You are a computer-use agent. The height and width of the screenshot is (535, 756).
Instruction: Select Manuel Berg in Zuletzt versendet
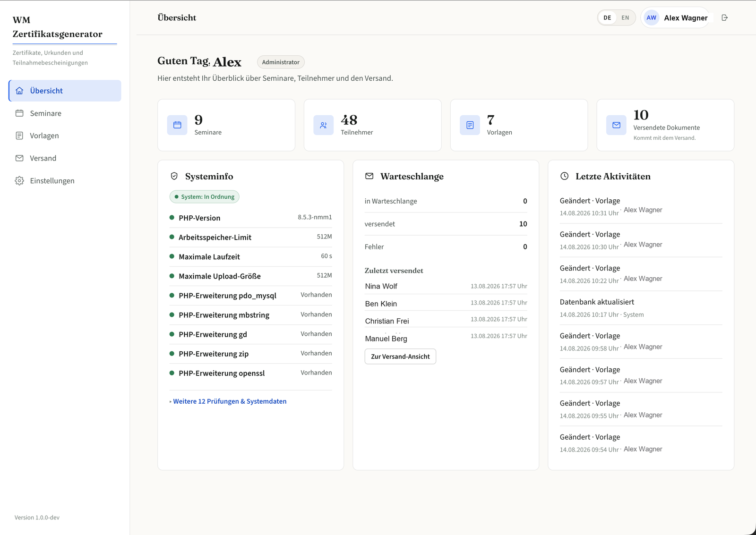(386, 339)
